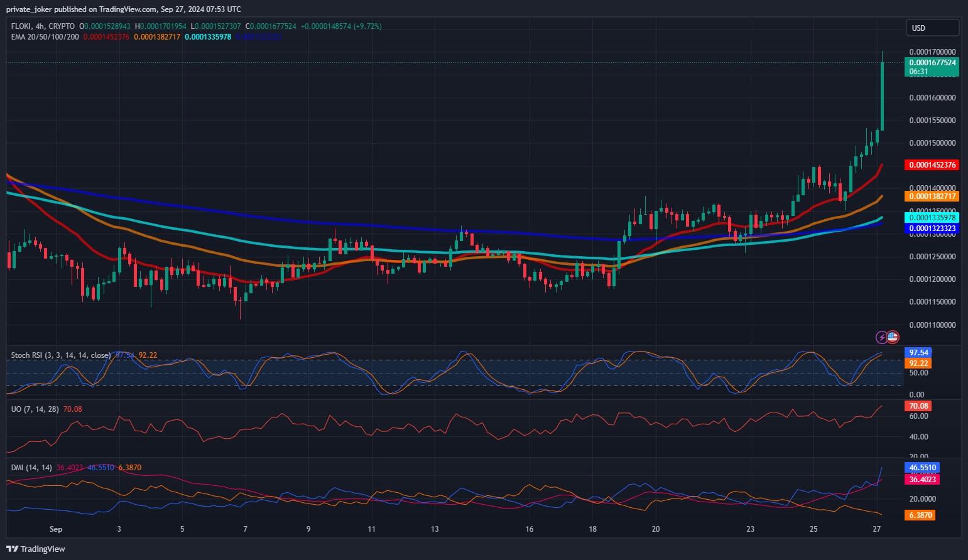Click the red EMA 20 price tag 0.0001452376
This screenshot has width=968, height=560.
[x=932, y=165]
